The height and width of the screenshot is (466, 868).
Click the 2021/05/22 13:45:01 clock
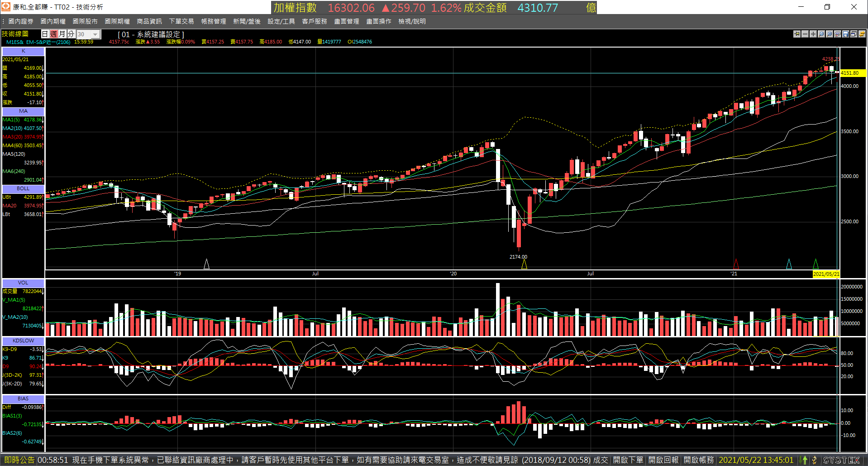(756, 460)
